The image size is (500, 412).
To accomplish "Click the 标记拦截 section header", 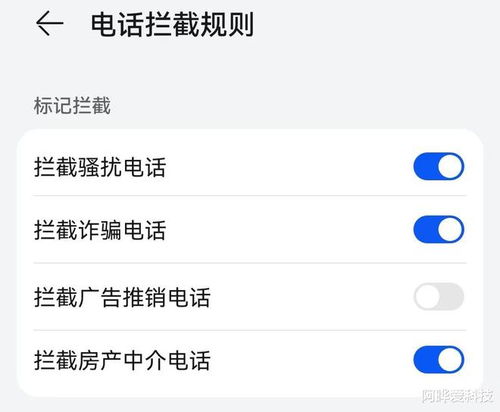I will point(72,106).
